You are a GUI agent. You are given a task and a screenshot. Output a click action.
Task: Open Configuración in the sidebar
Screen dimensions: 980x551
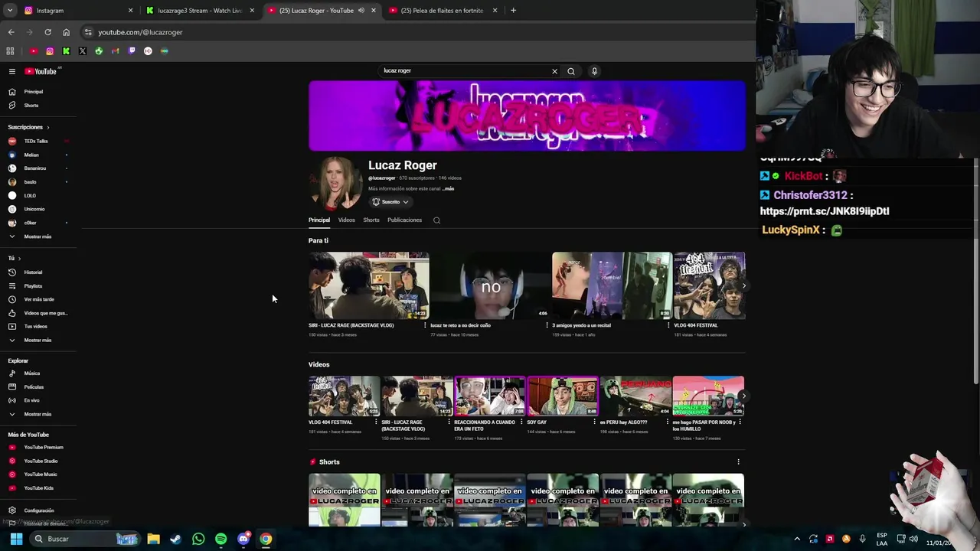38,510
